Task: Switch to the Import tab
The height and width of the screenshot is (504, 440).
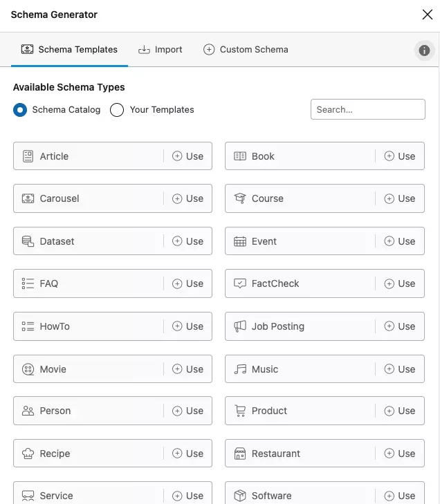Action: (161, 50)
